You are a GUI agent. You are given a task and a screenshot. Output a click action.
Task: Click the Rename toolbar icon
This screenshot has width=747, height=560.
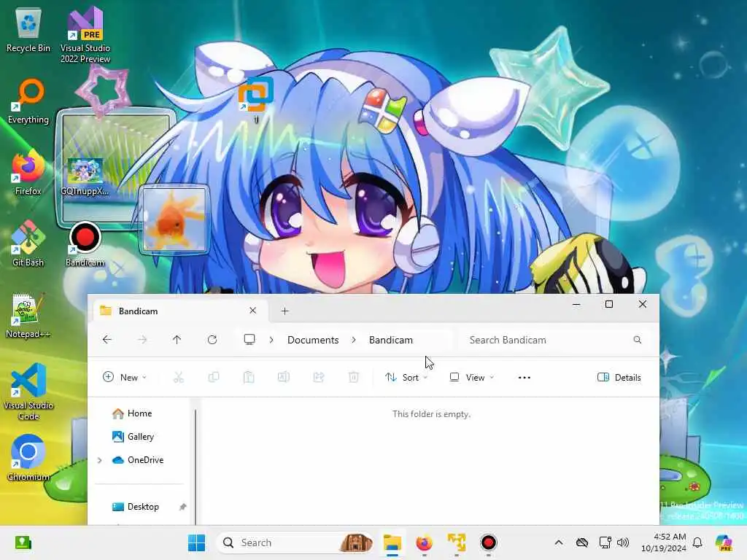pyautogui.click(x=284, y=377)
